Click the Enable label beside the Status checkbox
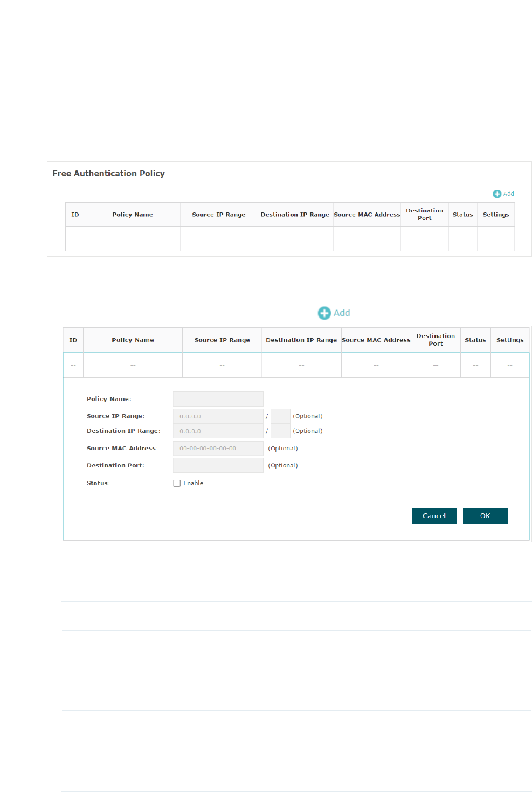Screen dimensions: 532x792 pos(194,483)
